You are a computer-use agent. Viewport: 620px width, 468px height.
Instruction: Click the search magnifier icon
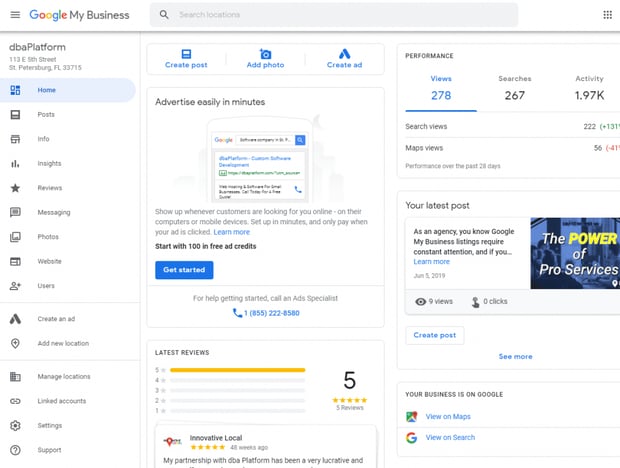pyautogui.click(x=164, y=15)
